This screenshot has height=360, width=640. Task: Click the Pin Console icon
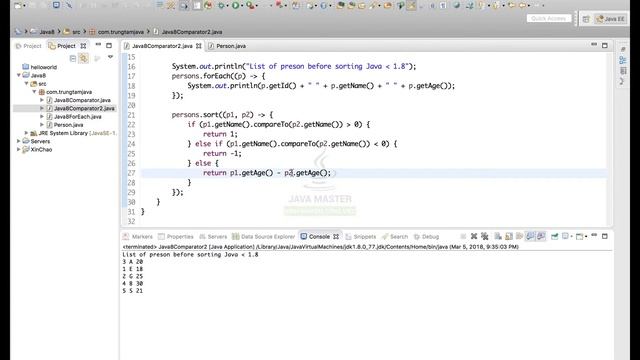[x=554, y=236]
